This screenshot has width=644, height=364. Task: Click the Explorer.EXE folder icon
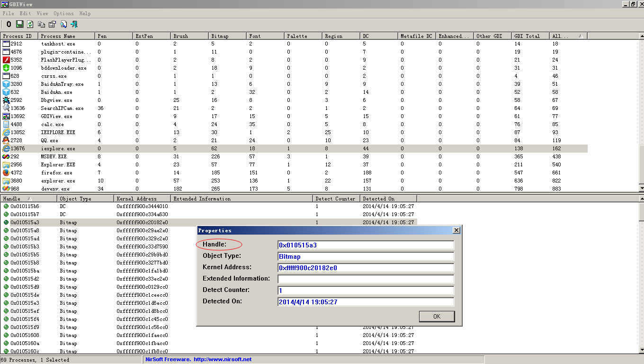(6, 164)
